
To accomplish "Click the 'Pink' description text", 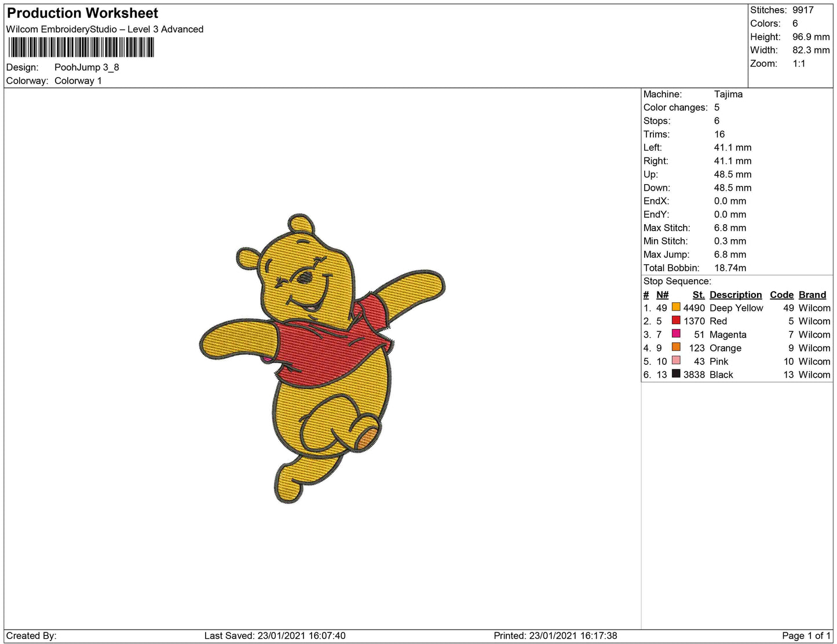I will click(719, 361).
